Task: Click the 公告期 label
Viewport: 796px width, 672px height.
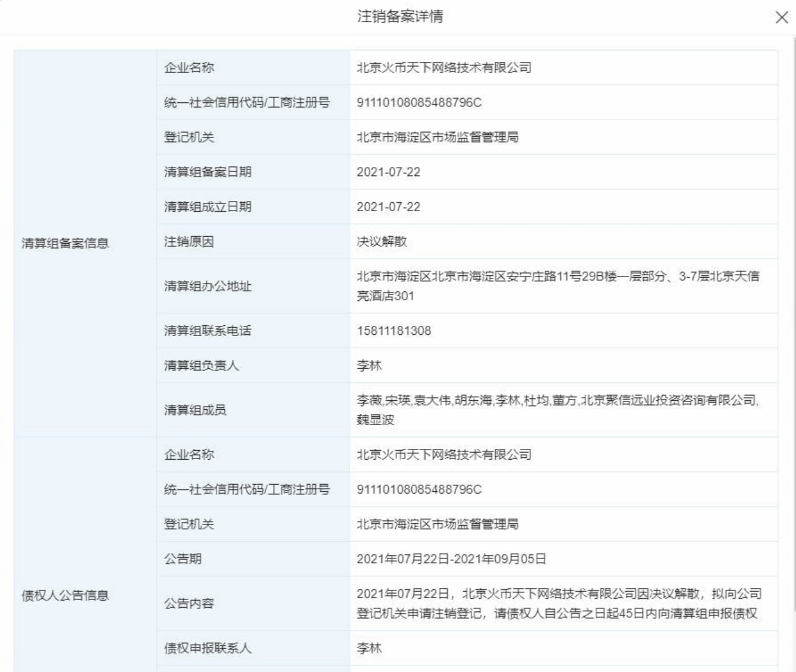Action: pyautogui.click(x=183, y=559)
